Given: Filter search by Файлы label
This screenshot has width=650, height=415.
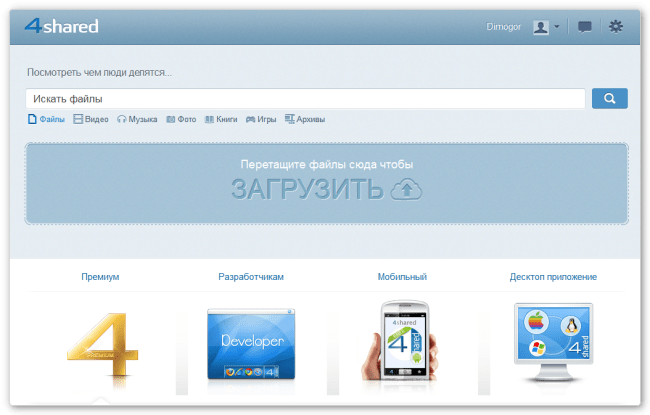Looking at the screenshot, I should point(52,119).
